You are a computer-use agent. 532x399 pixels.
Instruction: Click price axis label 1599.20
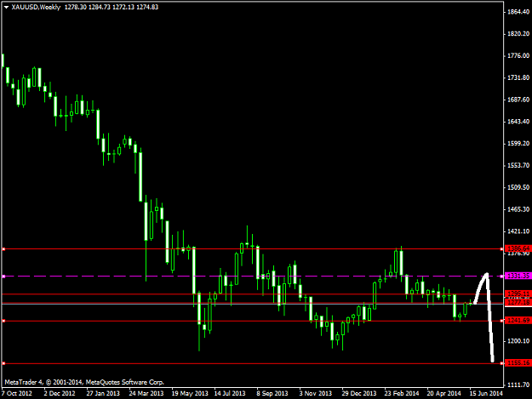(x=518, y=144)
